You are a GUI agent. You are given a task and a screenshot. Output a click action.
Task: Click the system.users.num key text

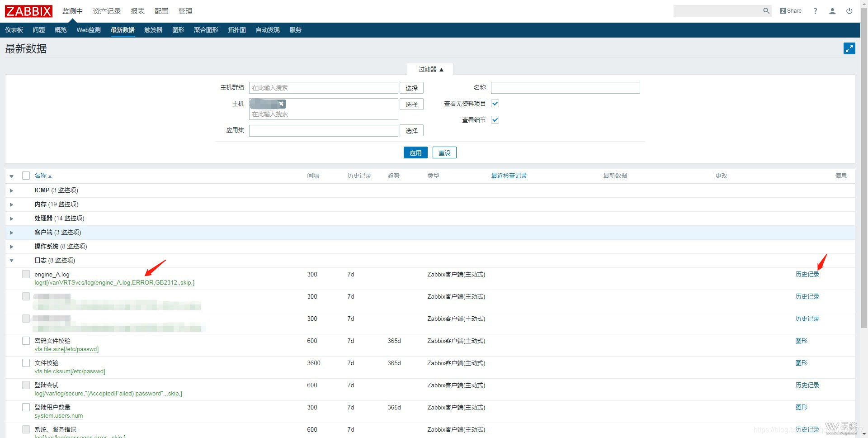[x=59, y=416]
